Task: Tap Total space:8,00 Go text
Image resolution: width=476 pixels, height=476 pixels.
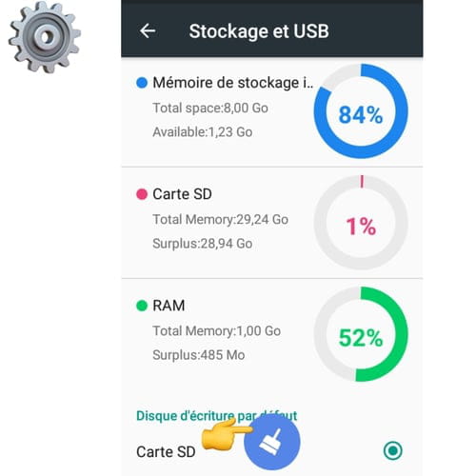Action: (210, 108)
